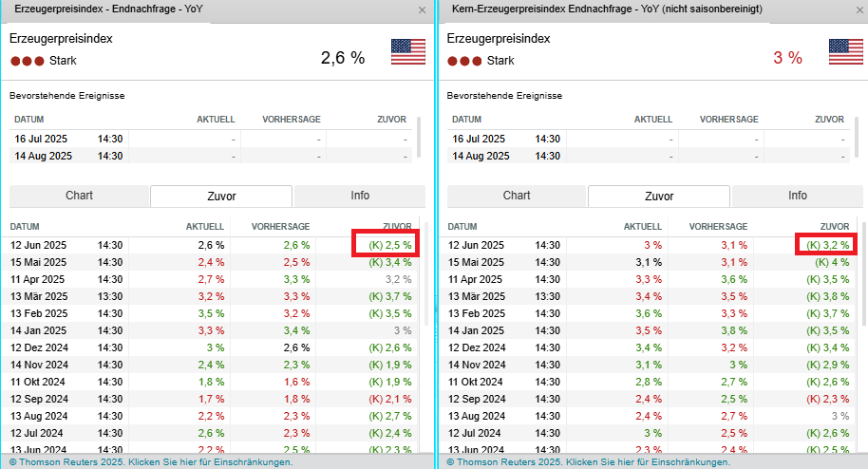Image resolution: width=868 pixels, height=469 pixels.
Task: Click the VORHERSAGE header in Kern history table
Action: click(x=718, y=227)
